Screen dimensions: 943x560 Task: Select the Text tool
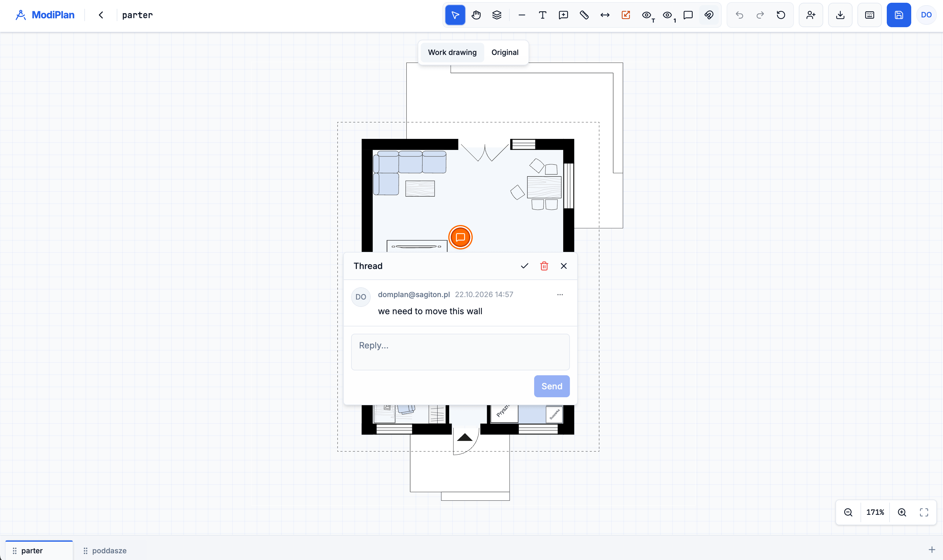click(x=542, y=15)
